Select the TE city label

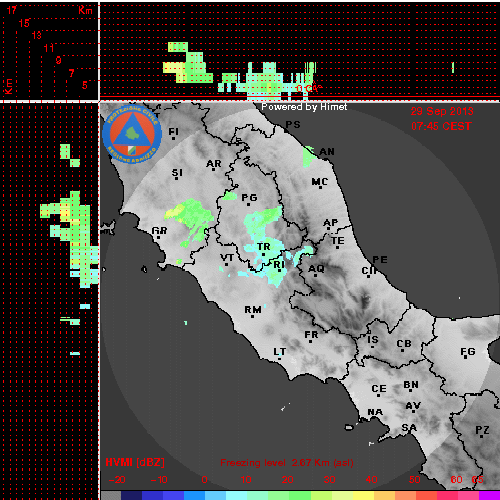(x=338, y=241)
